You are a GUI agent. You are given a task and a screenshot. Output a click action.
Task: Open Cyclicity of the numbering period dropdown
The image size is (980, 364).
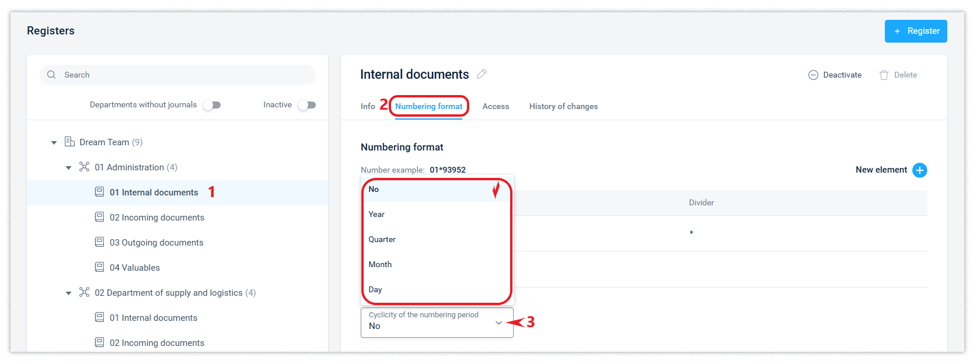point(437,323)
